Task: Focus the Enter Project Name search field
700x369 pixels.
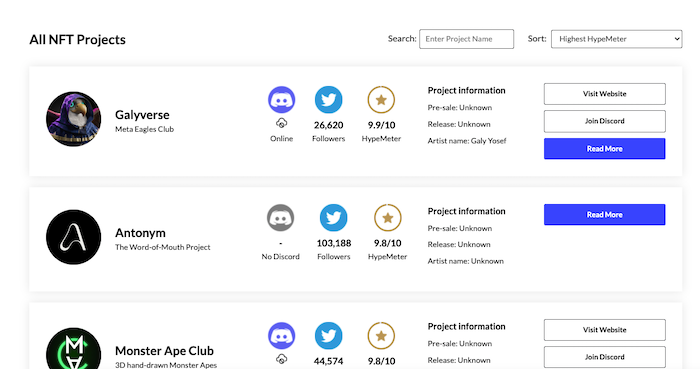Action: pyautogui.click(x=467, y=39)
